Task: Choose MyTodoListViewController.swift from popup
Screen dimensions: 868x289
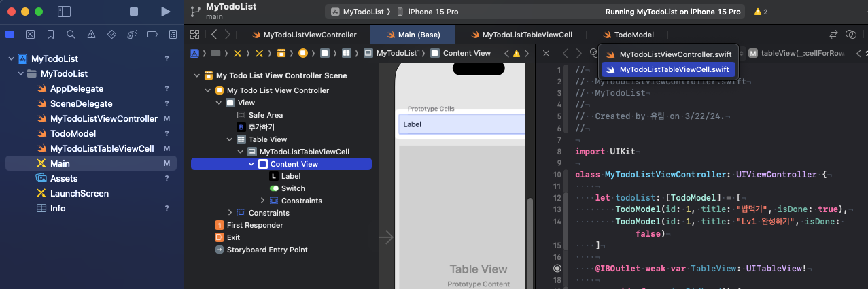Action: tap(668, 54)
